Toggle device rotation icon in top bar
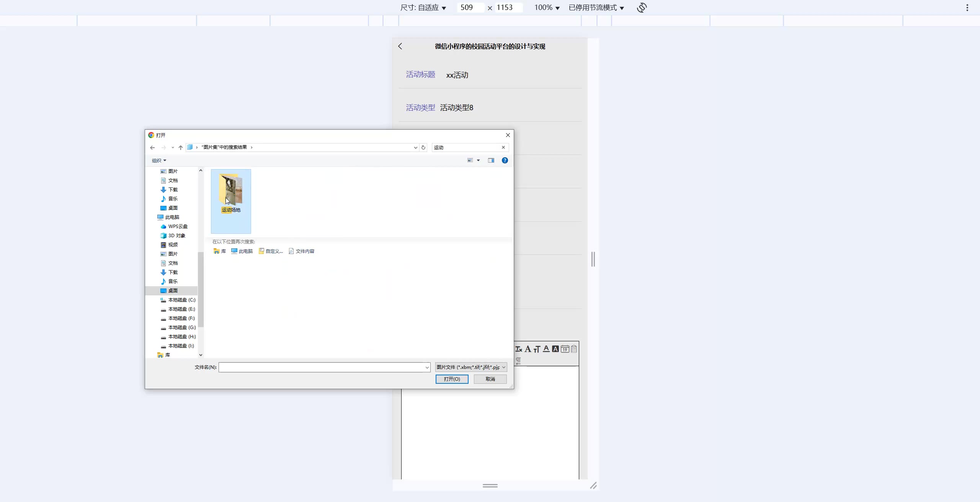This screenshot has height=502, width=980. click(x=642, y=8)
